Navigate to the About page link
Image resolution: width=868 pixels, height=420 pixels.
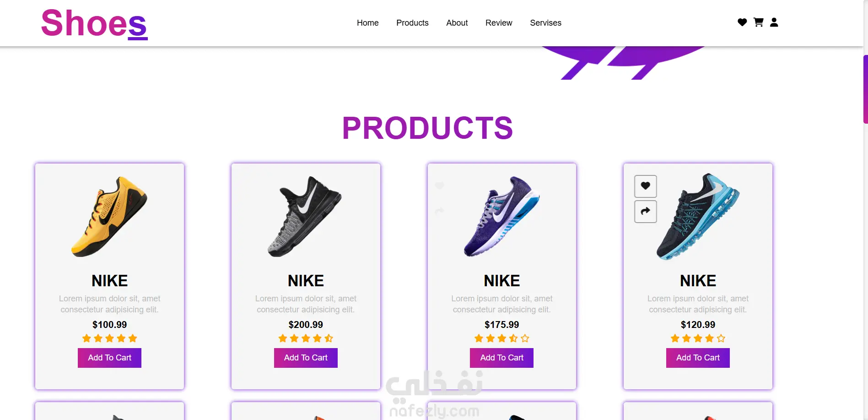click(x=457, y=23)
